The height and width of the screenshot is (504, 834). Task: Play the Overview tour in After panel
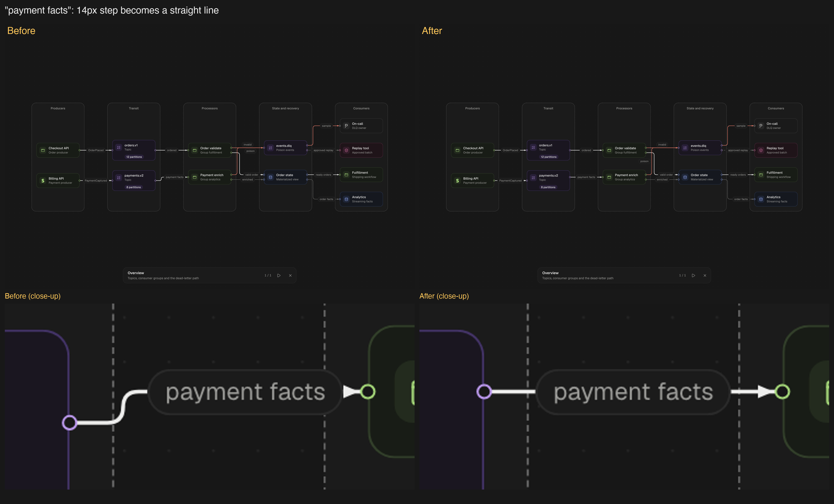click(693, 275)
